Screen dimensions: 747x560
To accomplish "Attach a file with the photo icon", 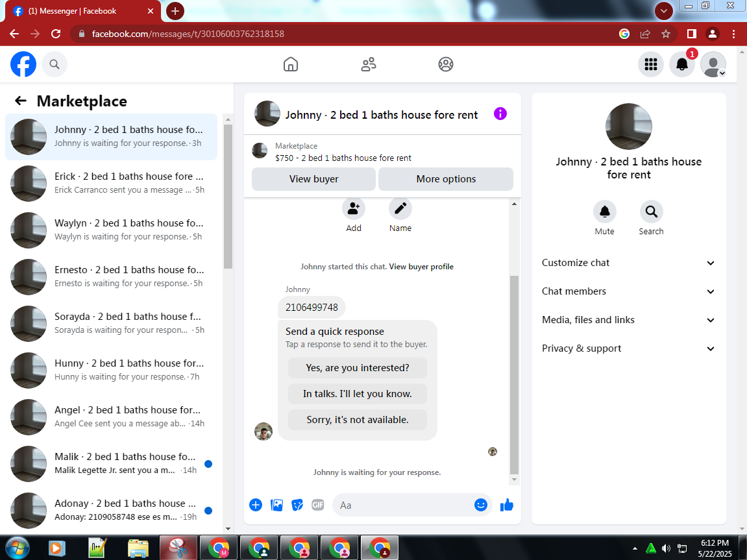I will click(276, 505).
